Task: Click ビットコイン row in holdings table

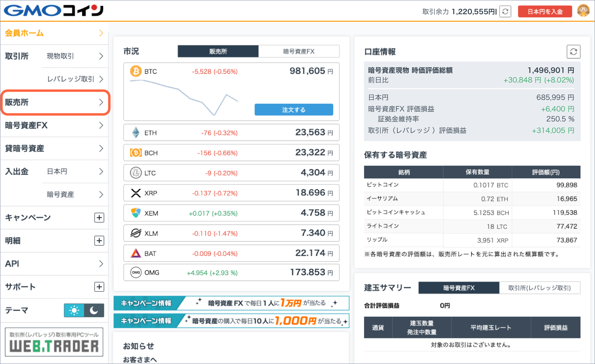Action: (472, 185)
